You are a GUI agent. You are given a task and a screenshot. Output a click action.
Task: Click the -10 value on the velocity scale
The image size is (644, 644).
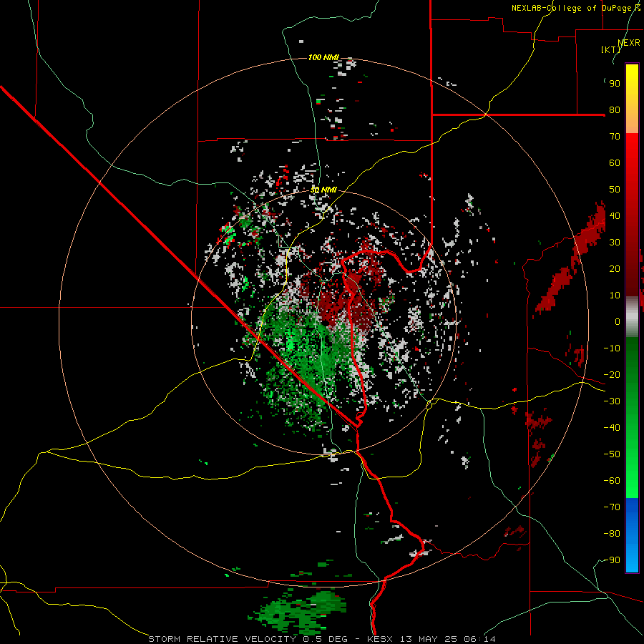(x=612, y=348)
